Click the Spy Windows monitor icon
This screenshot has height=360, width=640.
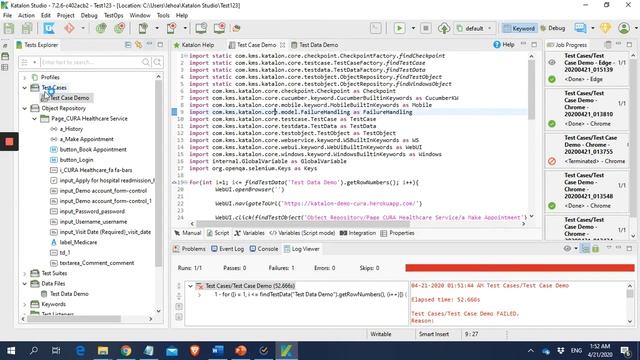[201, 28]
